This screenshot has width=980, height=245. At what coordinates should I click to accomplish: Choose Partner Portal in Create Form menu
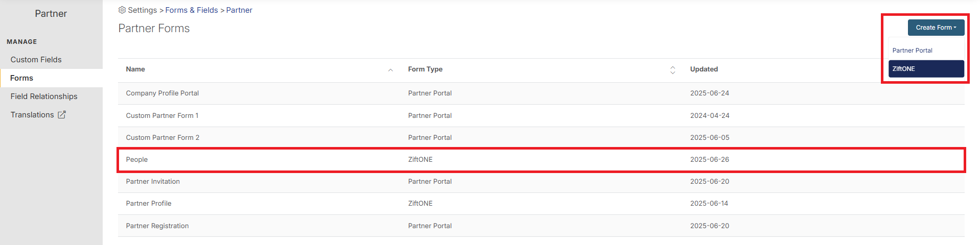(913, 51)
